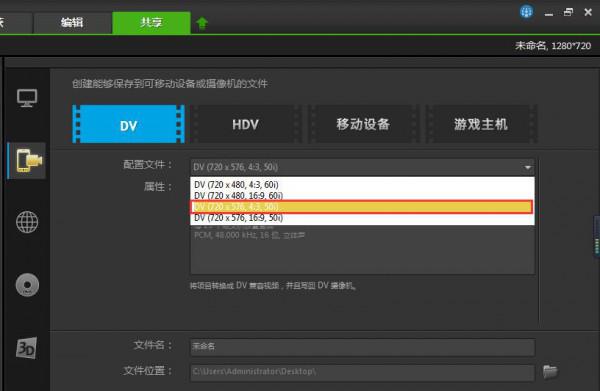Click the panel handle on the right edge
The image size is (600, 391).
[597, 237]
